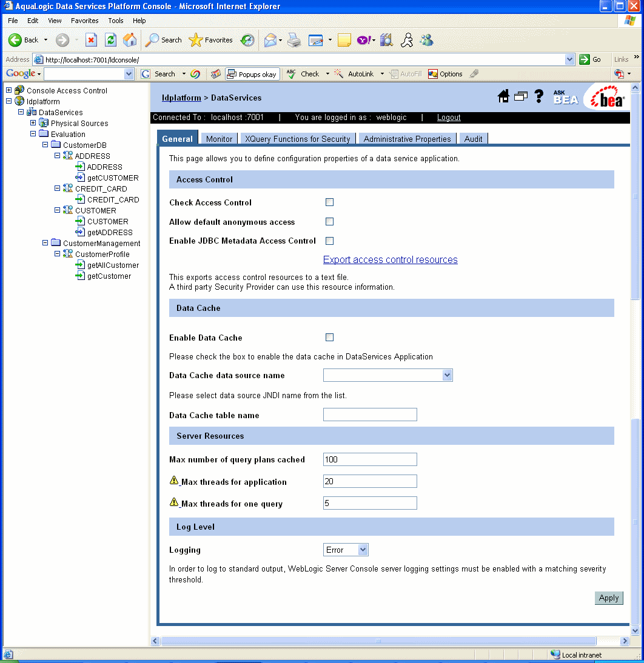
Task: Open the History clock icon
Action: pos(247,40)
